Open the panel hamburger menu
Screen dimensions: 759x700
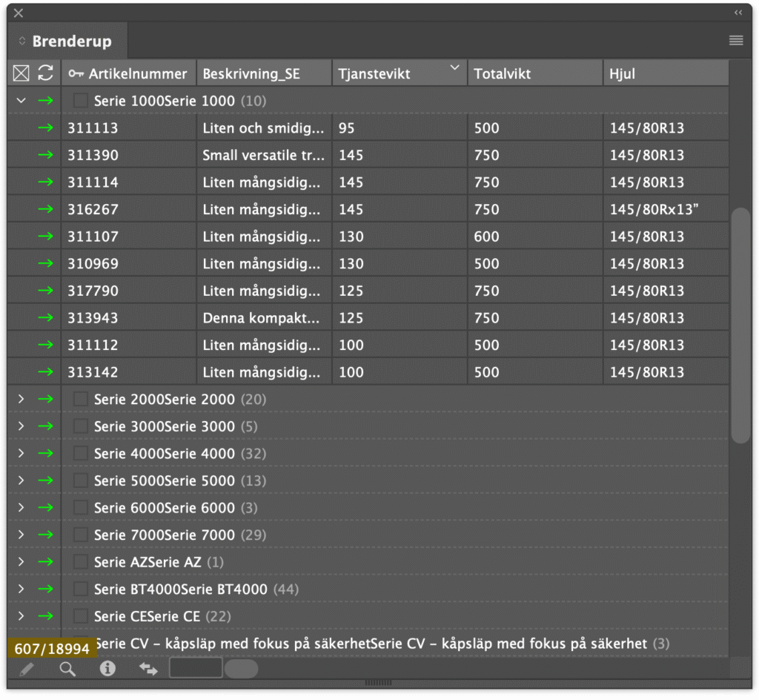735,41
